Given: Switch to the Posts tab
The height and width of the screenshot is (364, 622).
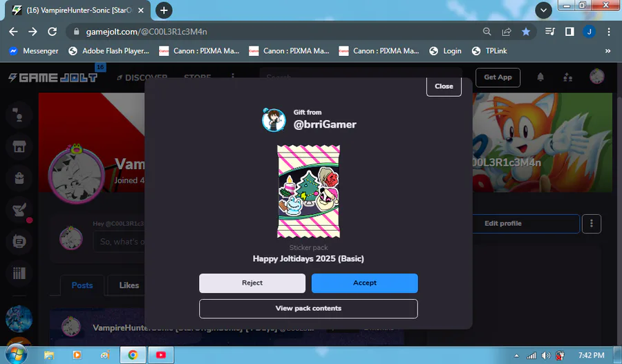Looking at the screenshot, I should click(x=82, y=285).
